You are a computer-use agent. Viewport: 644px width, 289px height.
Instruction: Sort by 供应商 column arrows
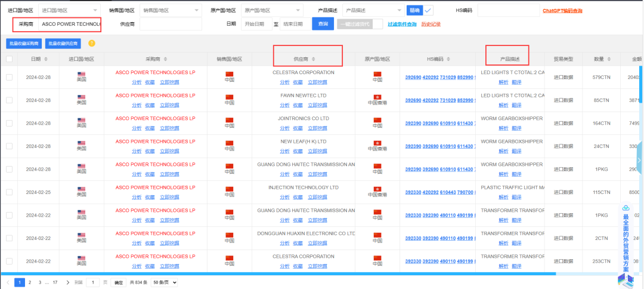[314, 59]
